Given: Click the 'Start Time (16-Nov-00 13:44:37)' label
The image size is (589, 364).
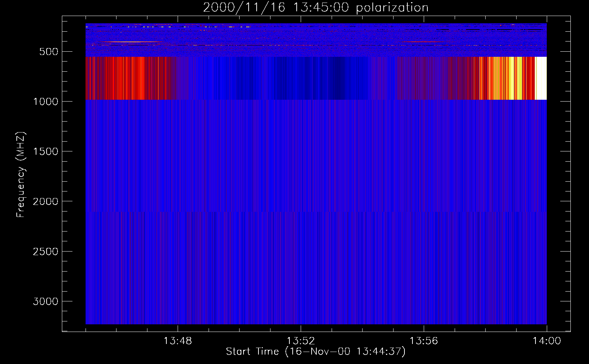Looking at the screenshot, I should click(x=316, y=352).
